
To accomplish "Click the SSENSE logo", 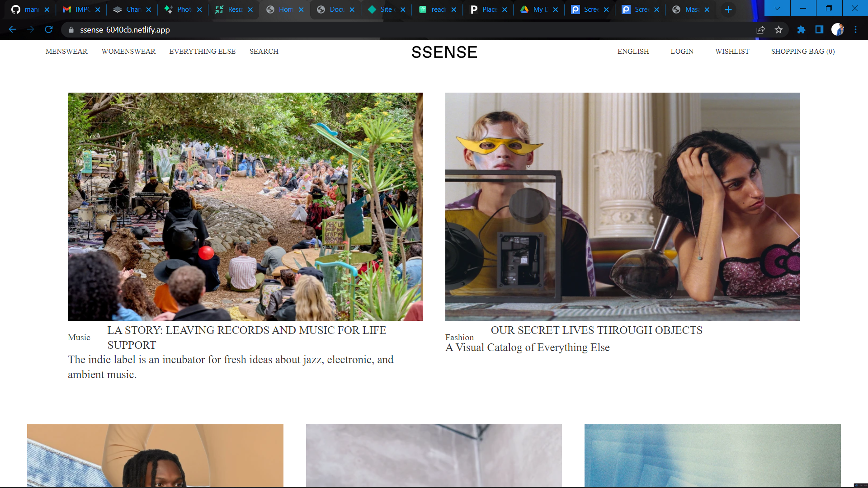I will 444,52.
